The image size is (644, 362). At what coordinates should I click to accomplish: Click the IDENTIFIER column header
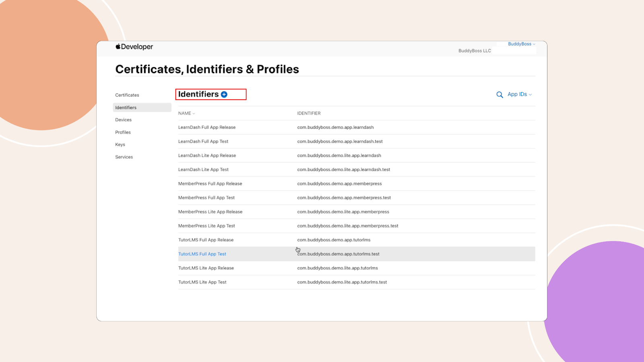309,113
